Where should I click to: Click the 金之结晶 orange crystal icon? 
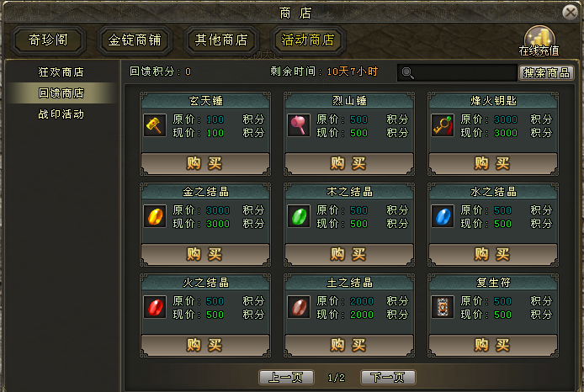pos(155,217)
